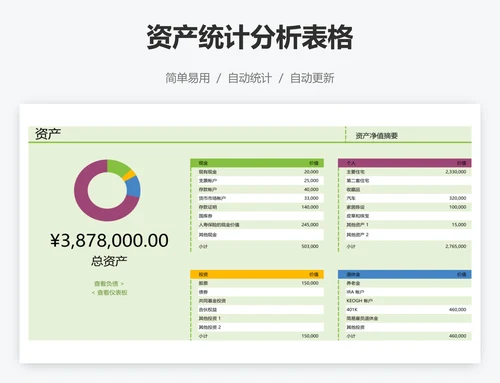Select the 150,000 value in 股票 row
Image resolution: width=500 pixels, height=383 pixels.
click(310, 283)
